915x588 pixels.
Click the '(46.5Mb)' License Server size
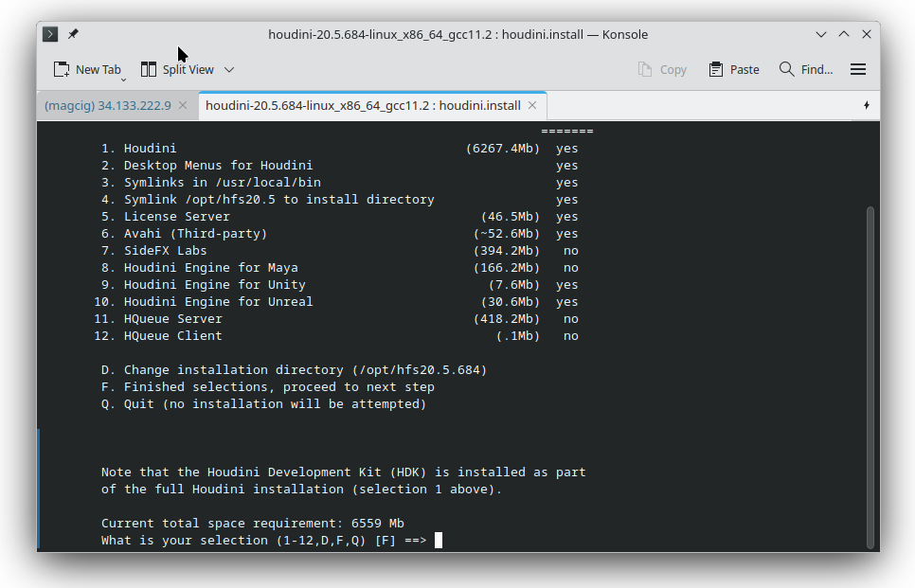coord(511,217)
